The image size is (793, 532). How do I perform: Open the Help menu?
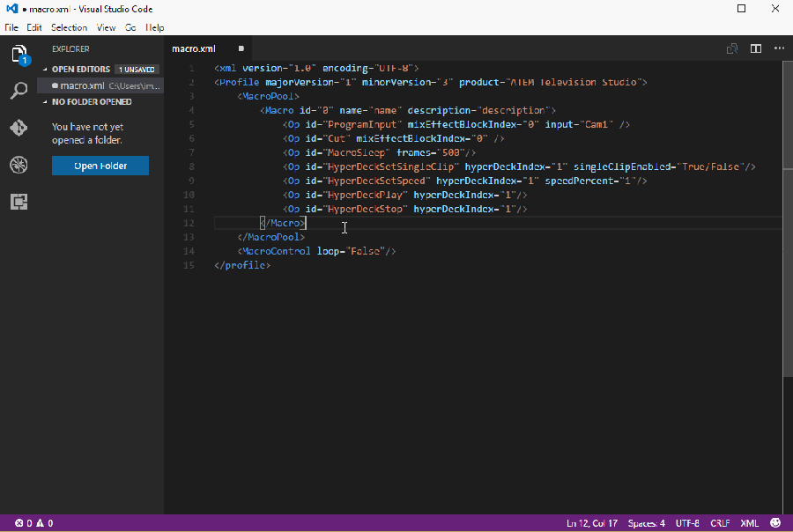(x=155, y=27)
